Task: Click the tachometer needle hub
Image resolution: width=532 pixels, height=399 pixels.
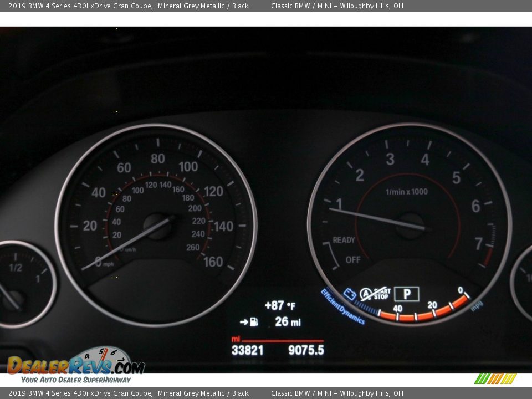Action: 410,226
